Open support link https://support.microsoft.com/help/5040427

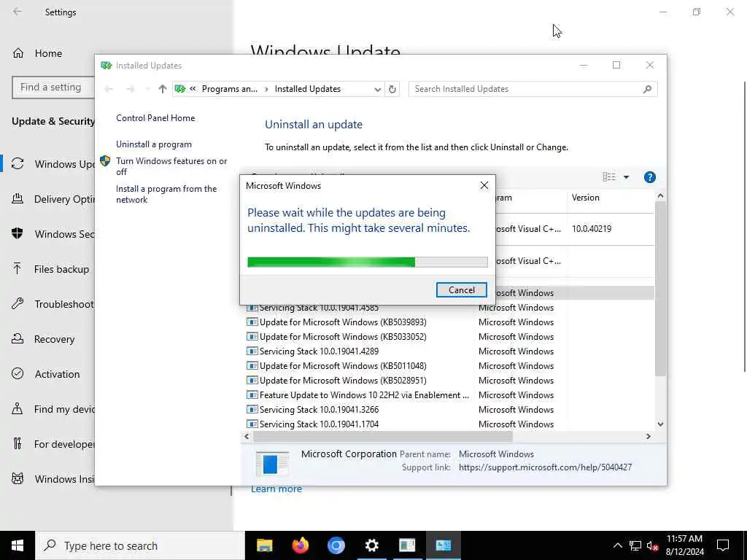(x=545, y=467)
